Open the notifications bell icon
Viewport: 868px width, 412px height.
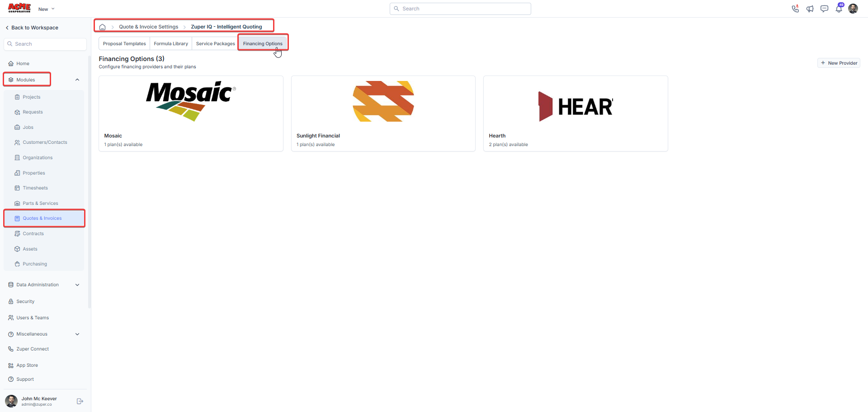click(839, 9)
